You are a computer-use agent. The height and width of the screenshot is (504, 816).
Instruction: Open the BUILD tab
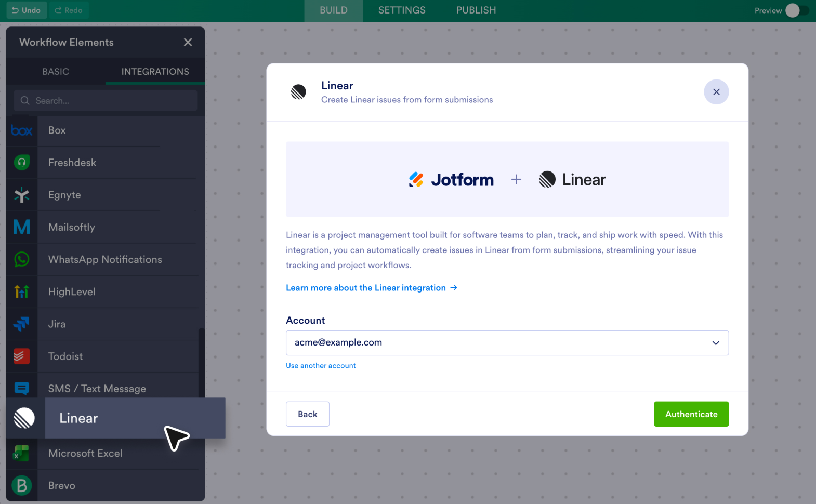pos(334,10)
